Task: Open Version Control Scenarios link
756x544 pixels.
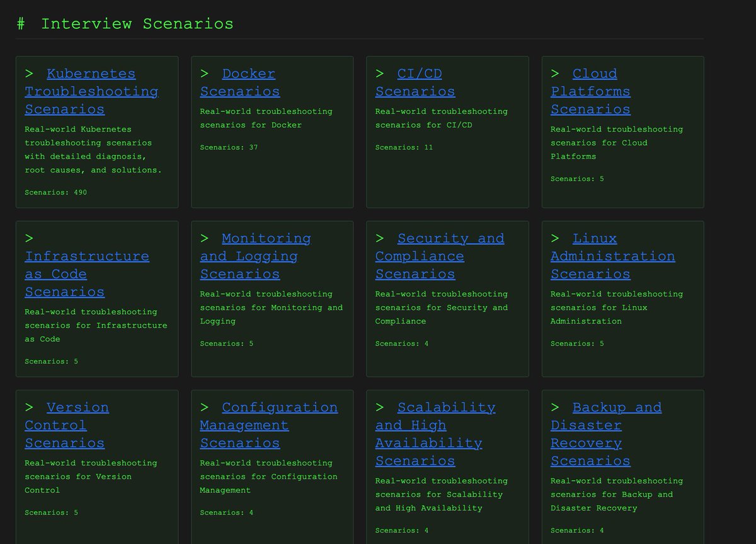Action: pyautogui.click(x=67, y=425)
